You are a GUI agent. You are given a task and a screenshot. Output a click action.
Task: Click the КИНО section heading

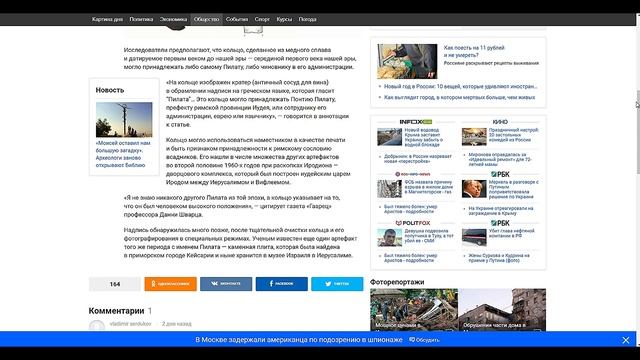(500, 122)
